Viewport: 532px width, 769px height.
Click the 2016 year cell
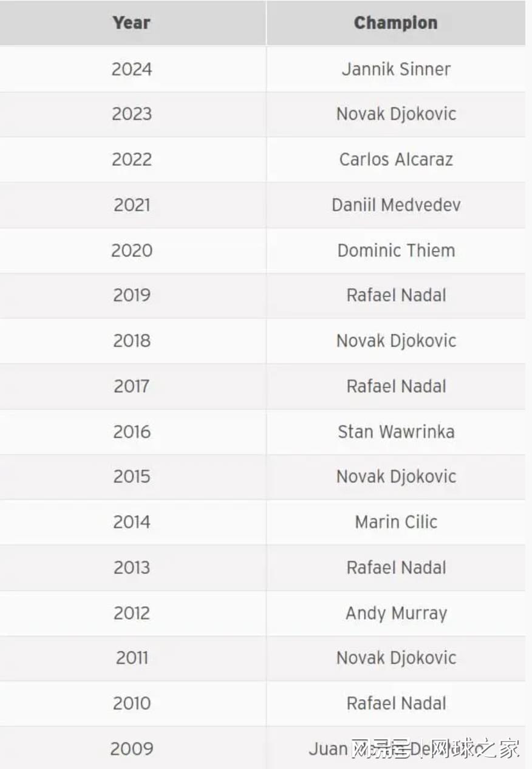[x=132, y=432]
